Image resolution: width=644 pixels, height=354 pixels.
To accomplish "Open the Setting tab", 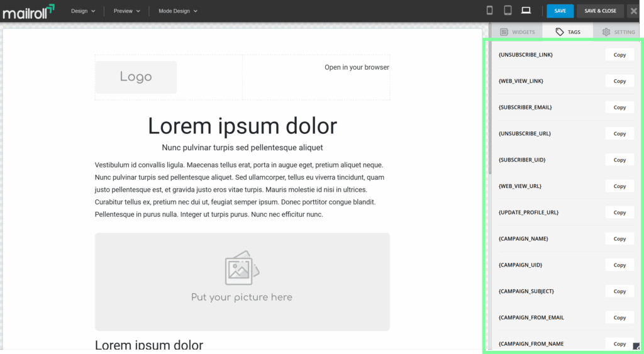I will [x=618, y=31].
